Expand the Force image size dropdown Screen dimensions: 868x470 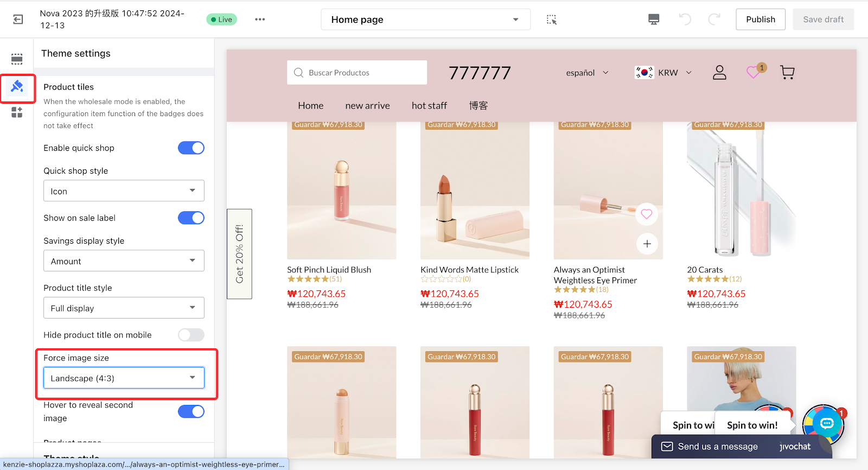click(x=124, y=378)
